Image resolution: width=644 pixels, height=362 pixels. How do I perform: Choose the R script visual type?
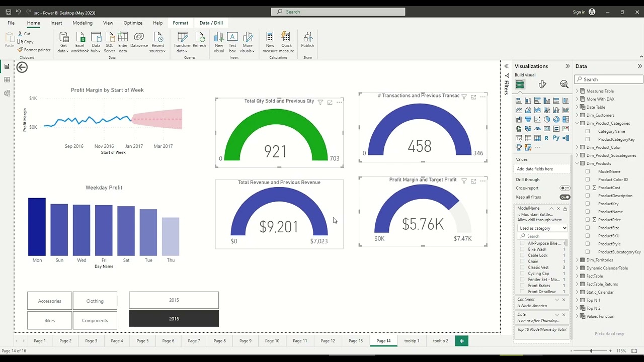point(547,138)
